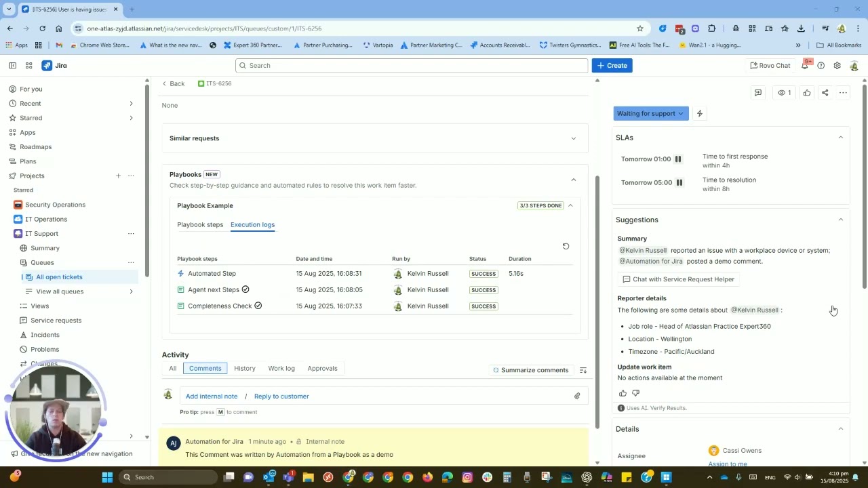This screenshot has width=868, height=488.
Task: Click Add internal note
Action: coord(212,396)
